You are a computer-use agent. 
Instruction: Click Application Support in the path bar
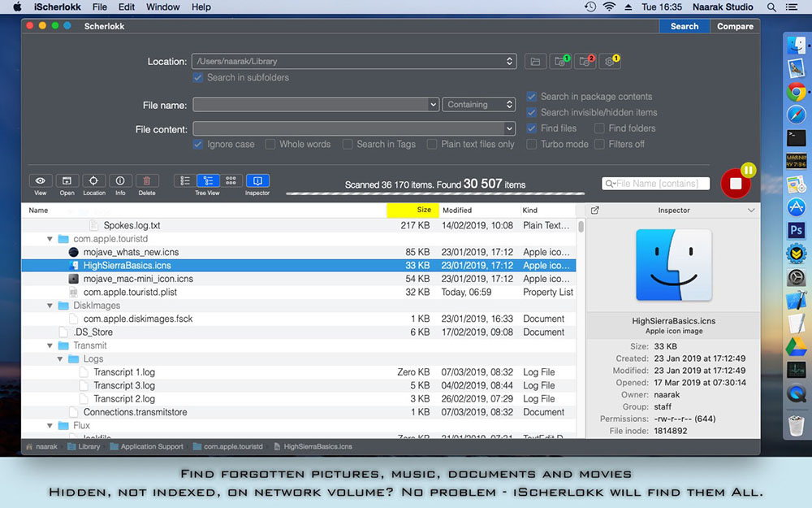[147, 447]
